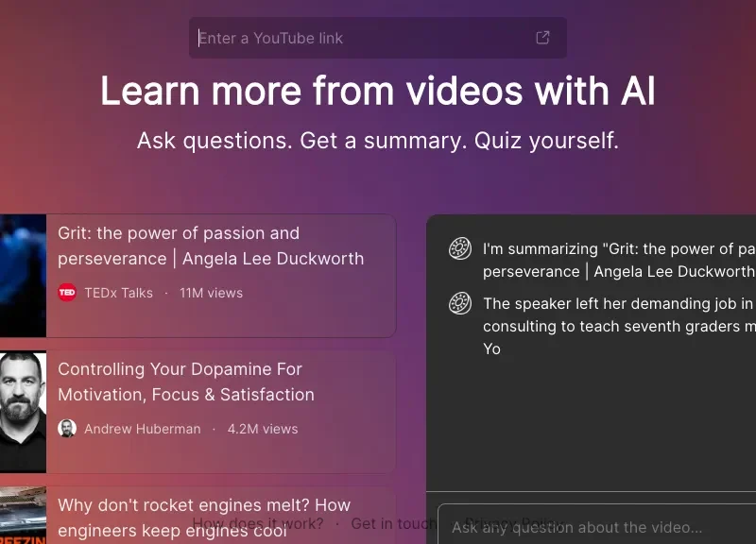
Task: Click Andrew Huberman's channel avatar
Action: [x=67, y=429]
